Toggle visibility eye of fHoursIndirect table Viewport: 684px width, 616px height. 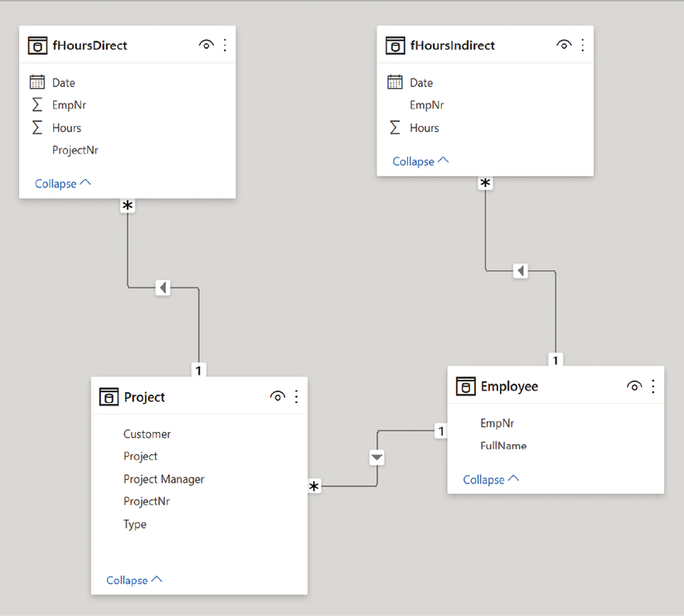point(564,45)
